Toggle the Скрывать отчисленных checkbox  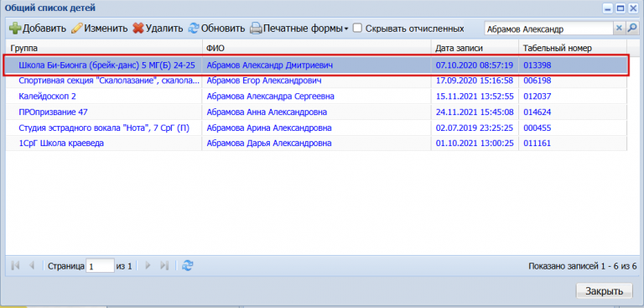(358, 29)
